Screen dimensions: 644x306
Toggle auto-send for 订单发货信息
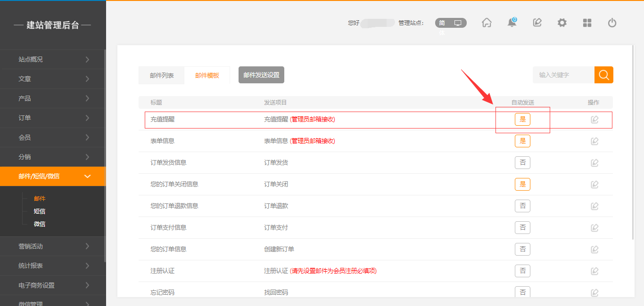click(x=522, y=162)
